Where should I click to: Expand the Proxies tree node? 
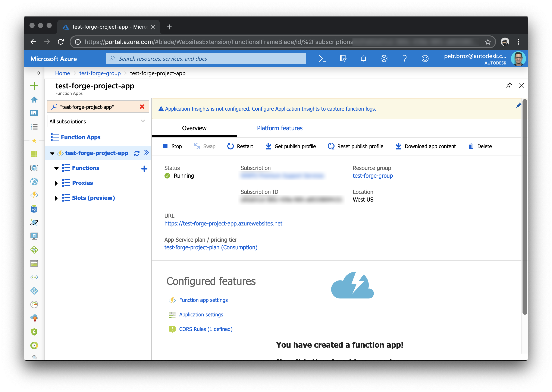tap(56, 183)
